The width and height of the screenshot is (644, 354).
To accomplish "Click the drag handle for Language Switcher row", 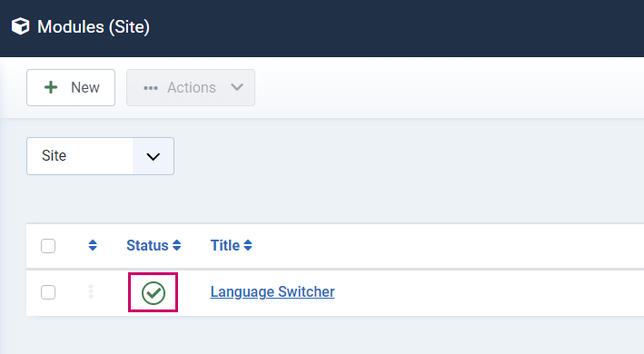I will pos(91,291).
